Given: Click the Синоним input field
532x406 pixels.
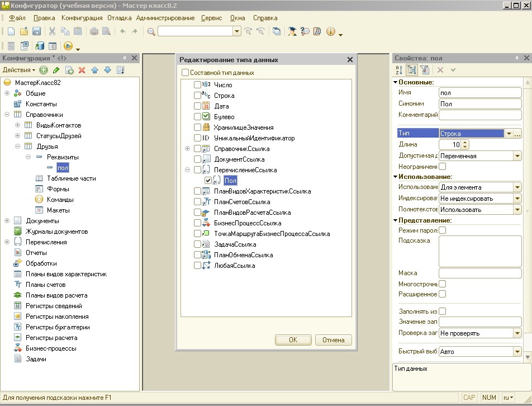Looking at the screenshot, I should tap(479, 103).
